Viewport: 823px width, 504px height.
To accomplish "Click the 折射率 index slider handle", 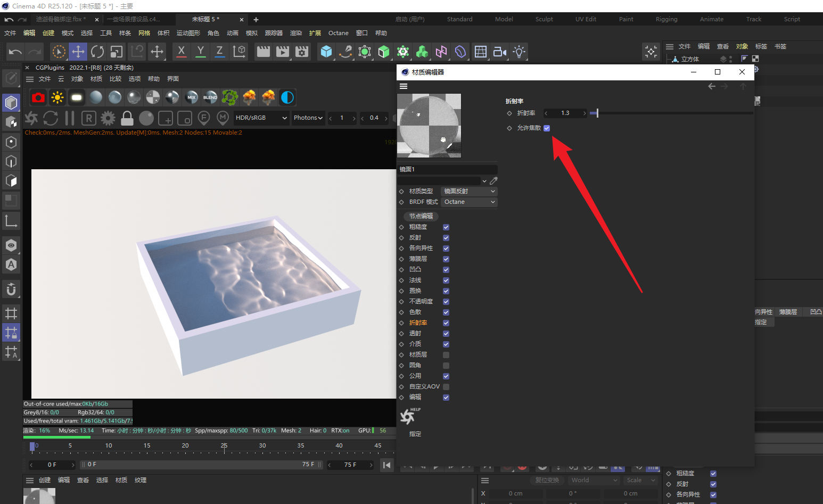I will coord(597,113).
